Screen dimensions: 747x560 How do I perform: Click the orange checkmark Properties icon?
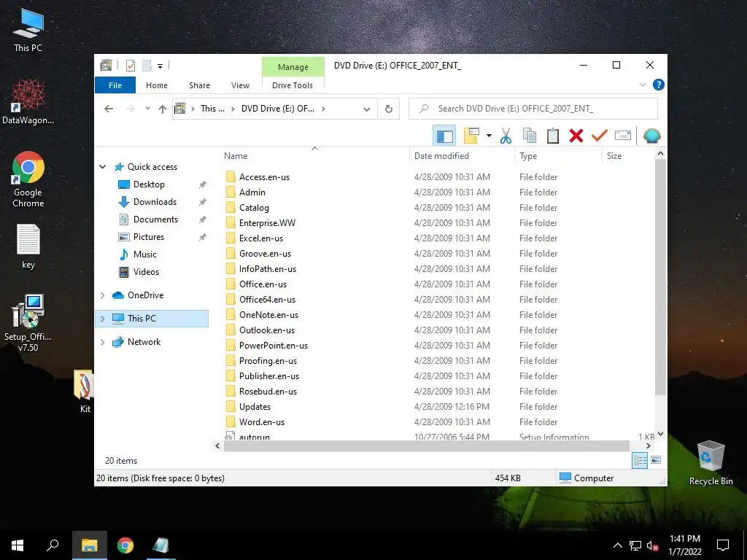[x=600, y=136]
